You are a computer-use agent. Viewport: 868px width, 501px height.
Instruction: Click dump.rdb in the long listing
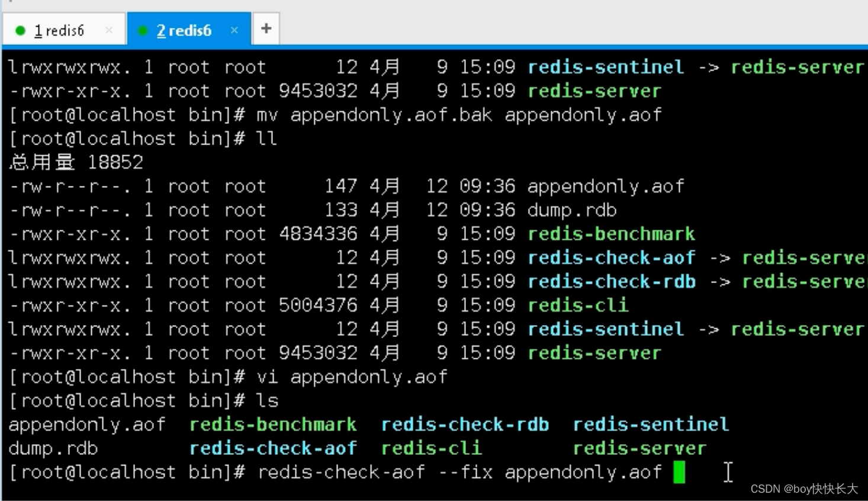572,210
